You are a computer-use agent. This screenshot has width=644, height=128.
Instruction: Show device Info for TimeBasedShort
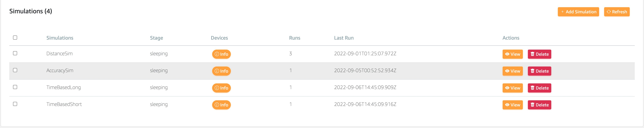coord(221,105)
